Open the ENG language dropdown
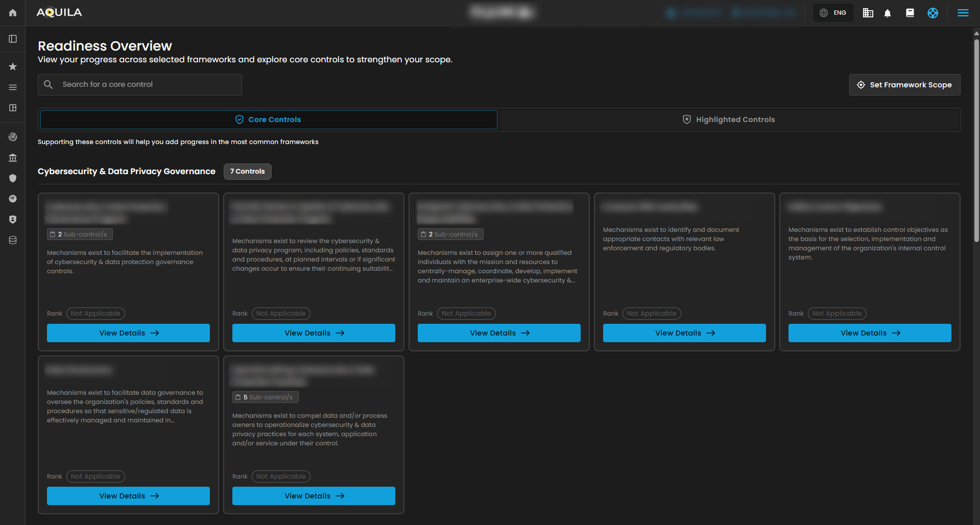The height and width of the screenshot is (525, 980). click(833, 13)
